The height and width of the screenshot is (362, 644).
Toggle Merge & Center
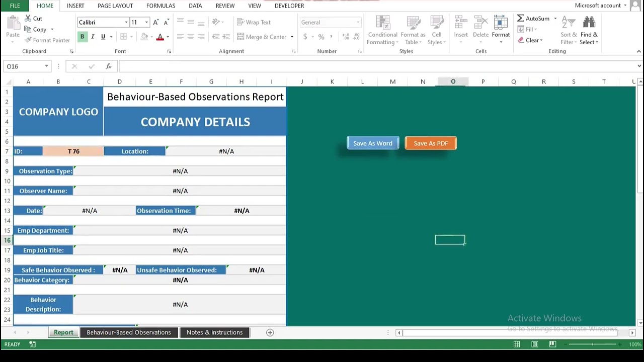pos(262,37)
